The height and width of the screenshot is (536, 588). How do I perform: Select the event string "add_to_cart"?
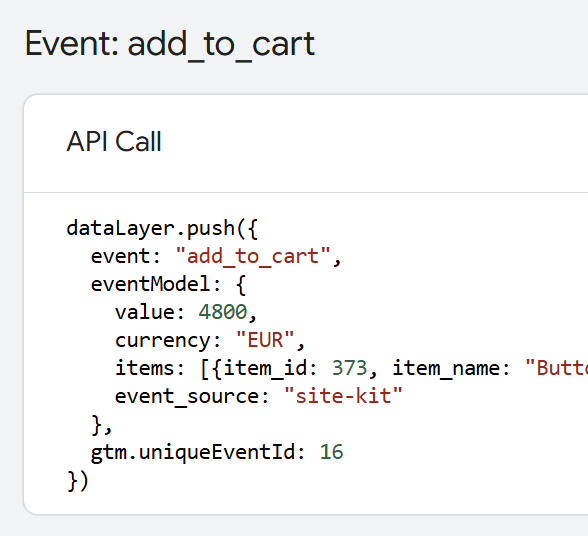254,257
